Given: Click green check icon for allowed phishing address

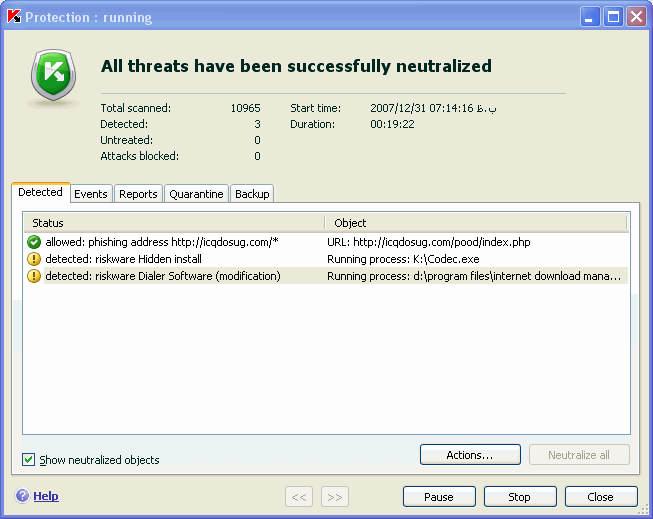Looking at the screenshot, I should point(34,242).
